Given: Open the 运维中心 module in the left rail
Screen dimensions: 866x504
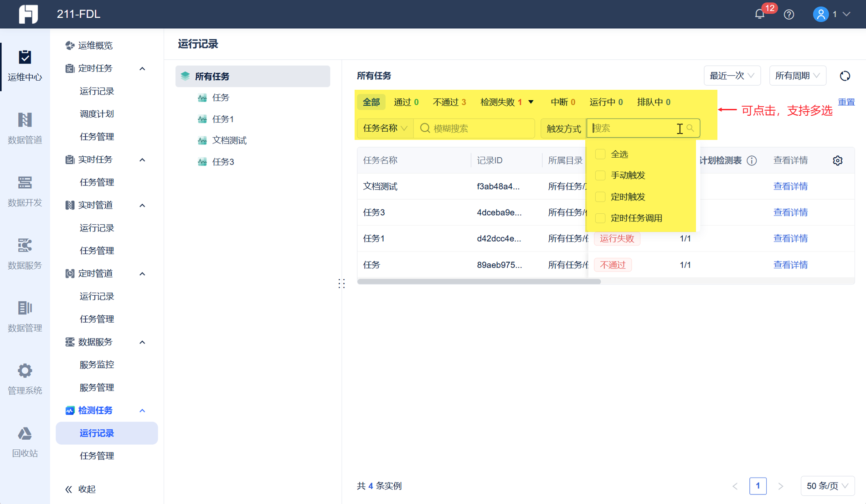Looking at the screenshot, I should click(25, 66).
